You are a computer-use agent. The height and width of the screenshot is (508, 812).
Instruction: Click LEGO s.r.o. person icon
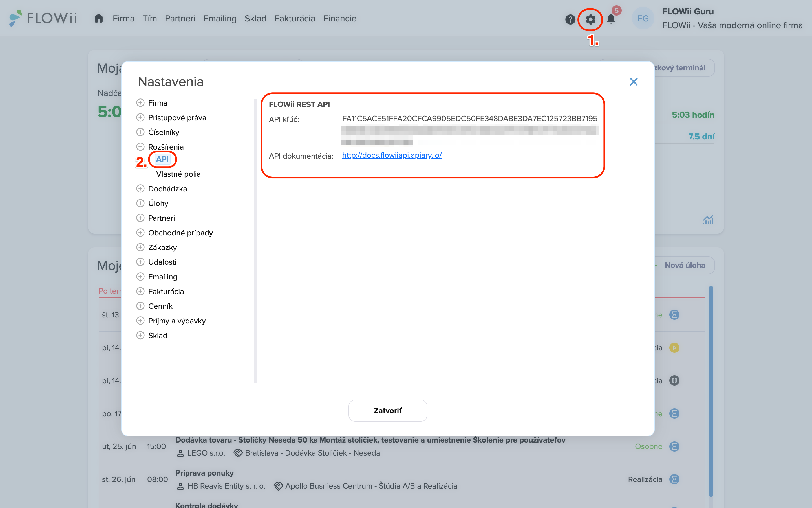pos(180,453)
